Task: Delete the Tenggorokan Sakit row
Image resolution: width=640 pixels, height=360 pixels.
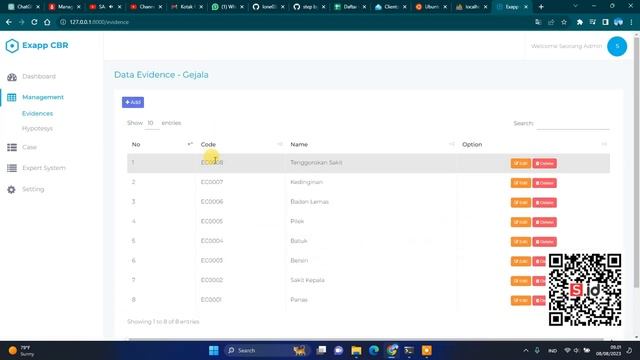Action: click(x=544, y=163)
